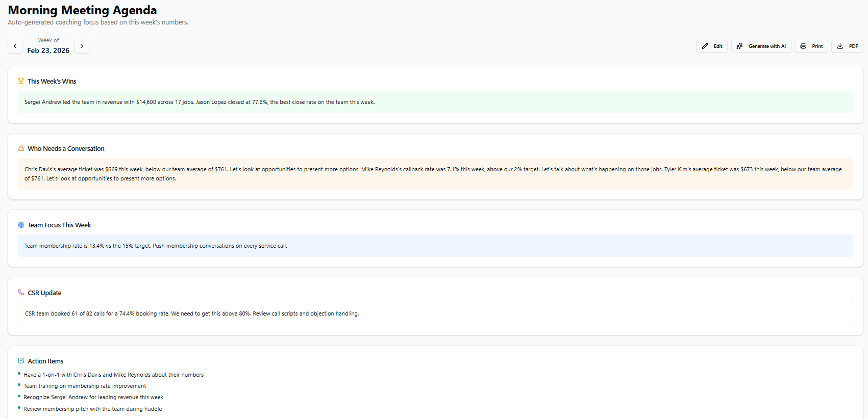Click the Print button
Image resolution: width=868 pixels, height=419 pixels.
coord(811,46)
